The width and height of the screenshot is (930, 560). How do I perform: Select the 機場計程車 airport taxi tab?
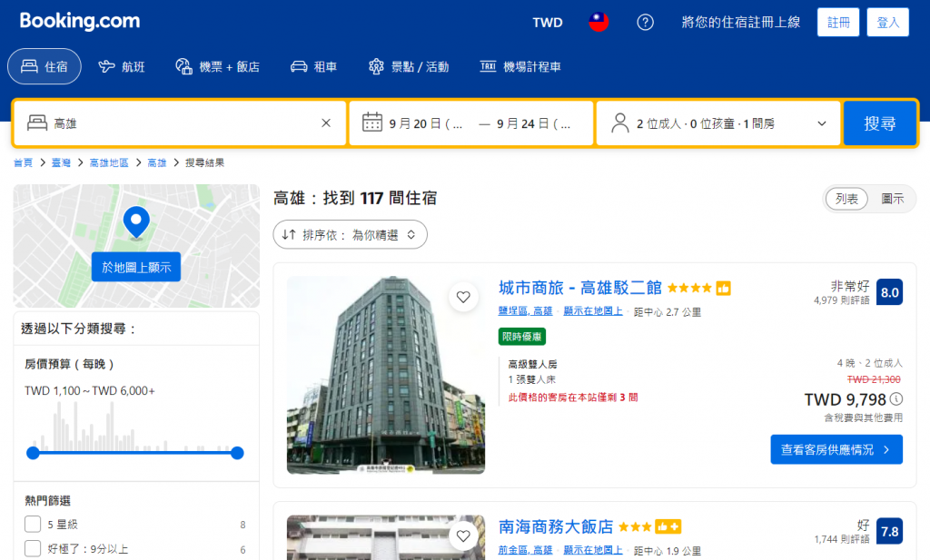[520, 66]
